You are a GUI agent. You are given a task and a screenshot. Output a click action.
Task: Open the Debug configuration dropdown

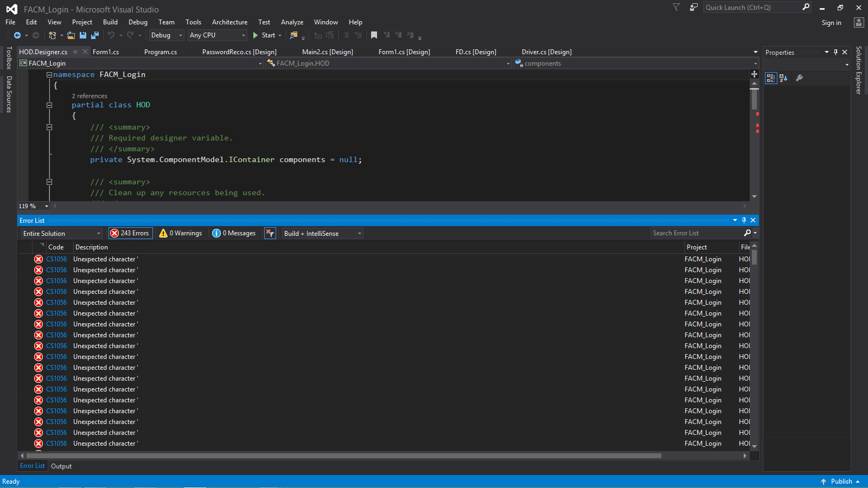[167, 35]
